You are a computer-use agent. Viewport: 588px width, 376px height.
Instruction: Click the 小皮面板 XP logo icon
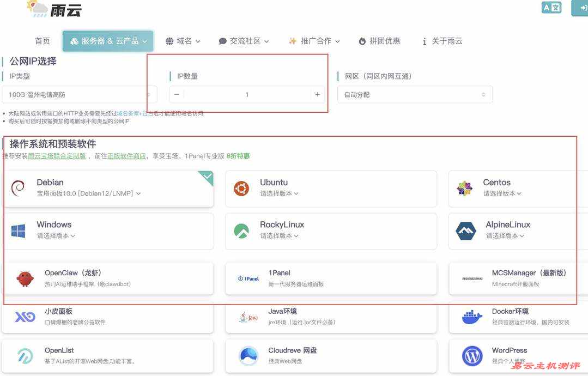[x=25, y=317]
